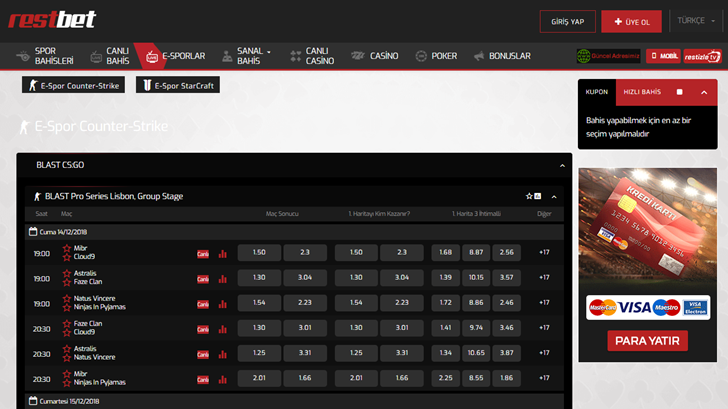Favorite Natus Vincere star in 19:00 match
This screenshot has height=409, width=728.
67,299
